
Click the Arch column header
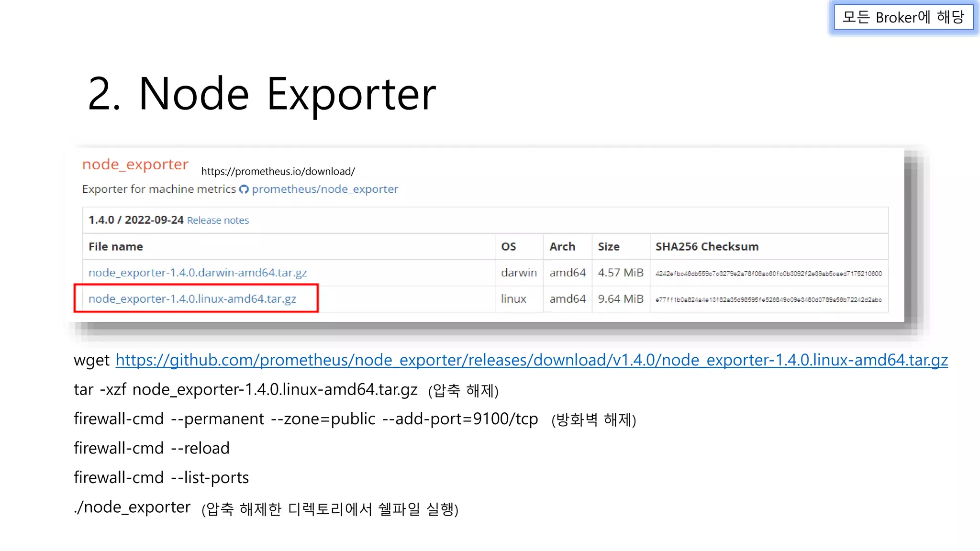(x=562, y=247)
